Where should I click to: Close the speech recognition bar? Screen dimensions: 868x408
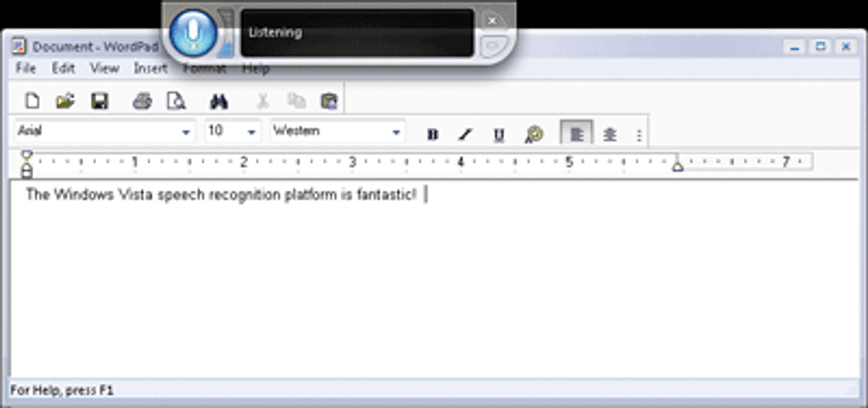(492, 20)
